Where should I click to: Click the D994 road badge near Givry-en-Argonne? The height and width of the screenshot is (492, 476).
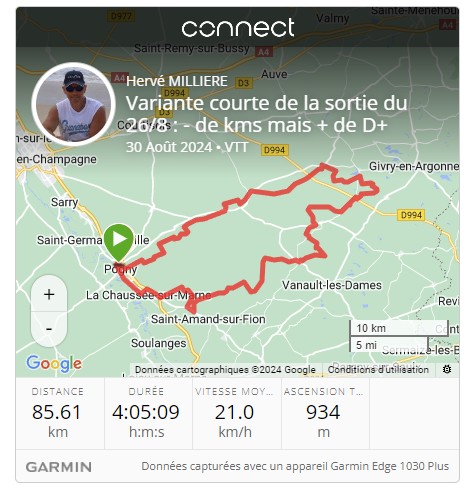coord(411,215)
